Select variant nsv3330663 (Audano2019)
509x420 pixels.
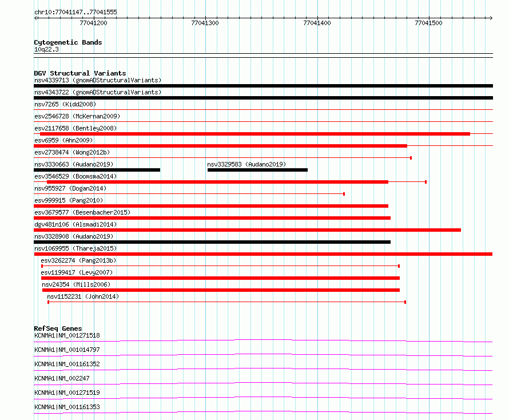74,164
